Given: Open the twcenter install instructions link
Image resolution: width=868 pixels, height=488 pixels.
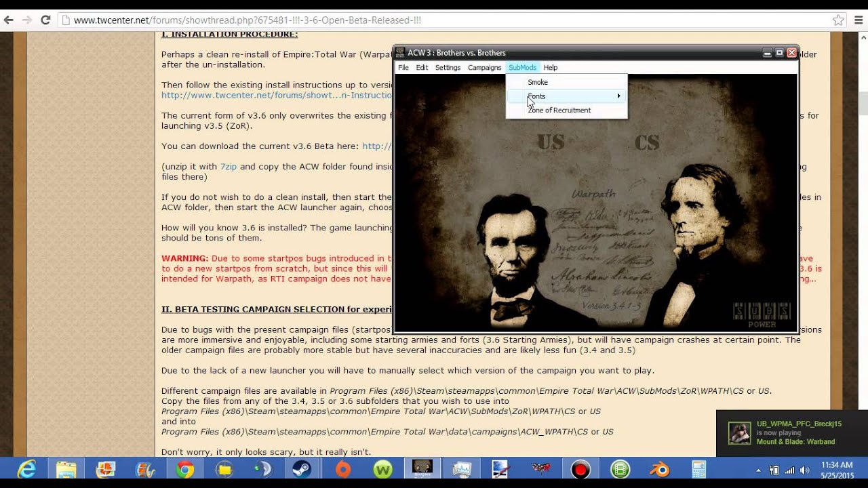Looking at the screenshot, I should [x=277, y=95].
